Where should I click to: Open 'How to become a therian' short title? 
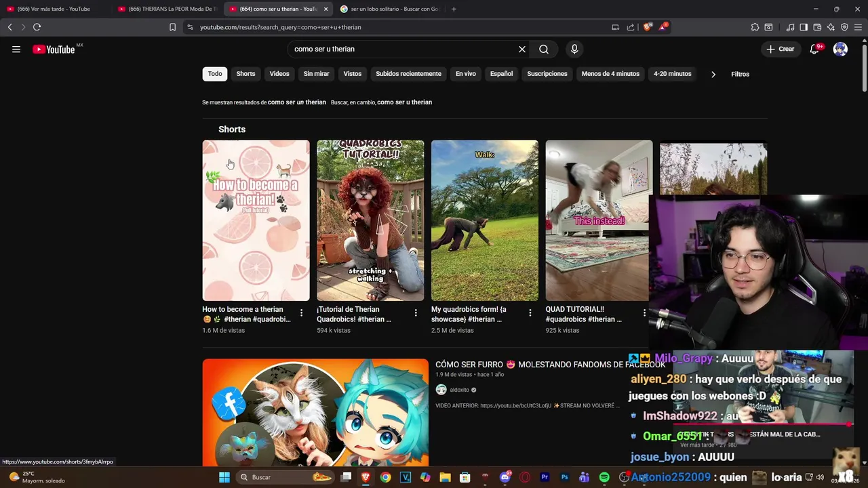click(246, 314)
